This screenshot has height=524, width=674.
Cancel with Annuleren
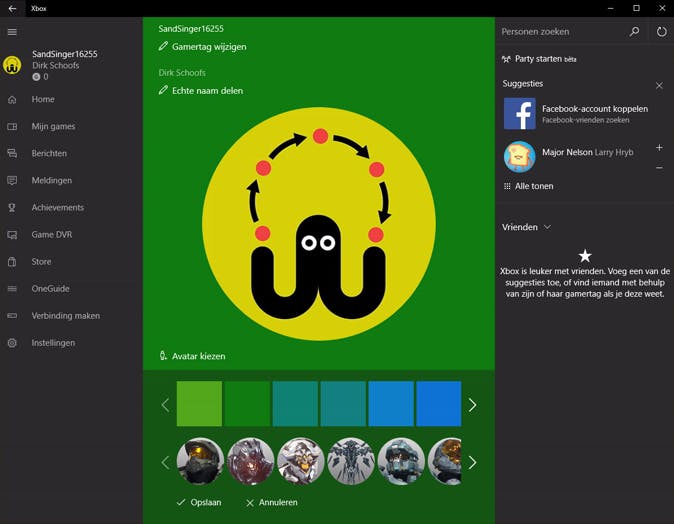tap(272, 502)
